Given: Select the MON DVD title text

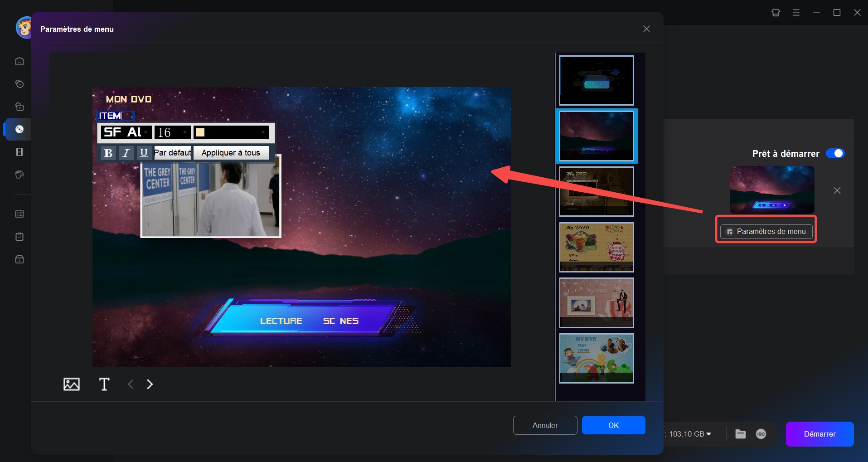Looking at the screenshot, I should tap(129, 99).
